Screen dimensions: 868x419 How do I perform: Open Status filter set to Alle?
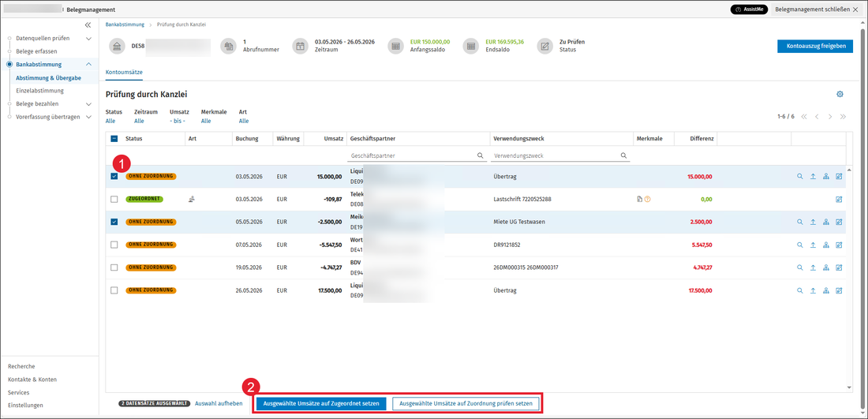point(110,121)
